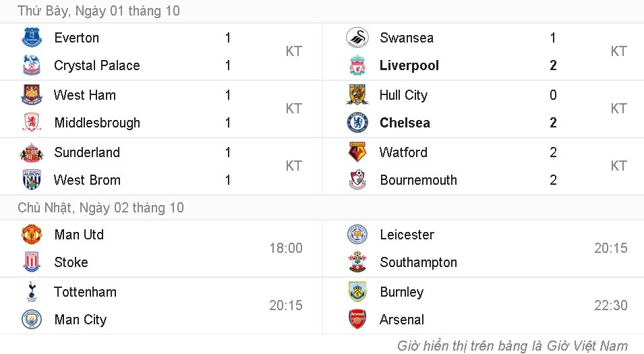The width and height of the screenshot is (644, 354).
Task: Select the Bournemouth team name
Action: point(418,180)
